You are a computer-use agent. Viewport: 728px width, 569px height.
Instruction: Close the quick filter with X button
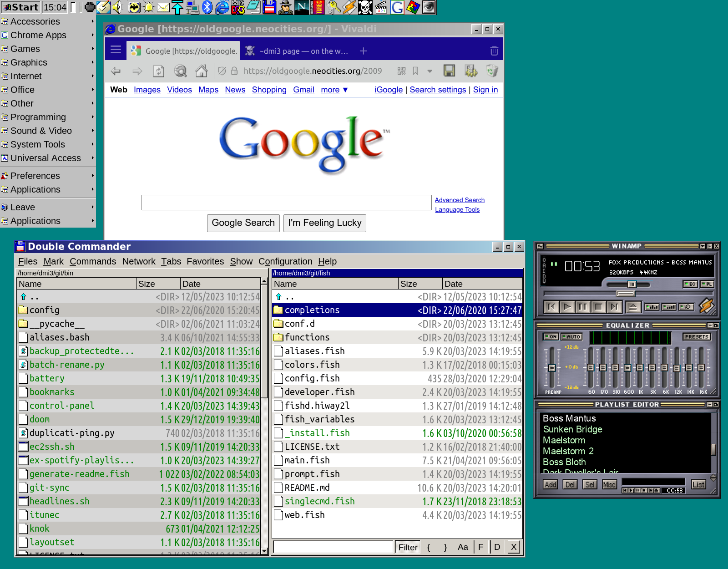[x=514, y=547]
